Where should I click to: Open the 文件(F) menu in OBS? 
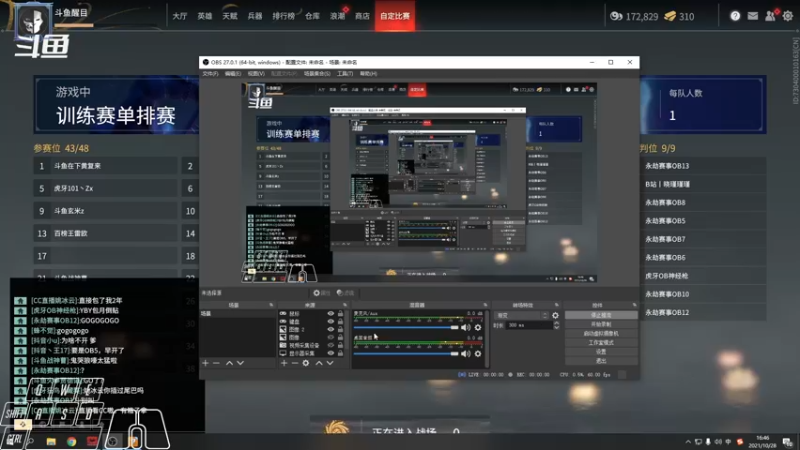pyautogui.click(x=210, y=73)
